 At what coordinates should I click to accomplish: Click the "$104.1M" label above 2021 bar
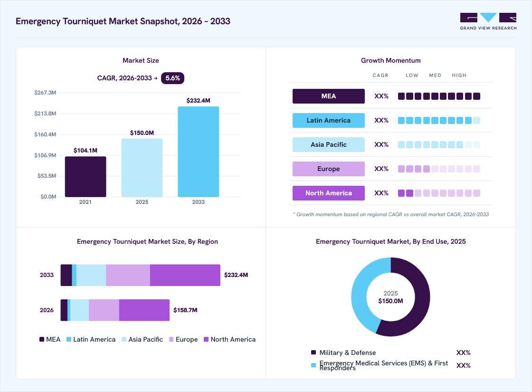click(85, 150)
